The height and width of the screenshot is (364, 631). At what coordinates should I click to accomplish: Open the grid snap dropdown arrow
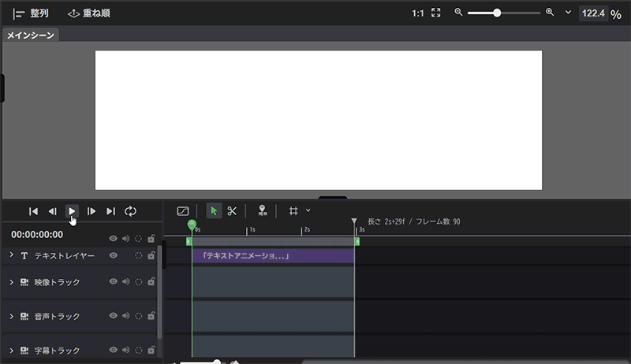click(x=308, y=210)
